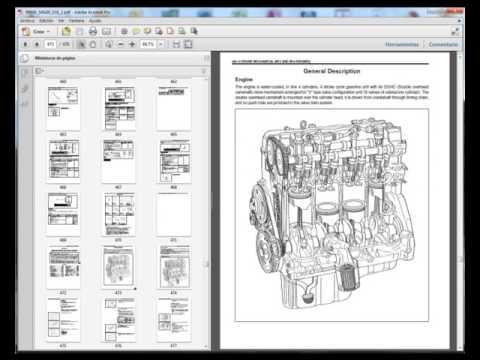Image resolution: width=480 pixels, height=360 pixels.
Task: Open the Edición menu
Action: [46, 21]
